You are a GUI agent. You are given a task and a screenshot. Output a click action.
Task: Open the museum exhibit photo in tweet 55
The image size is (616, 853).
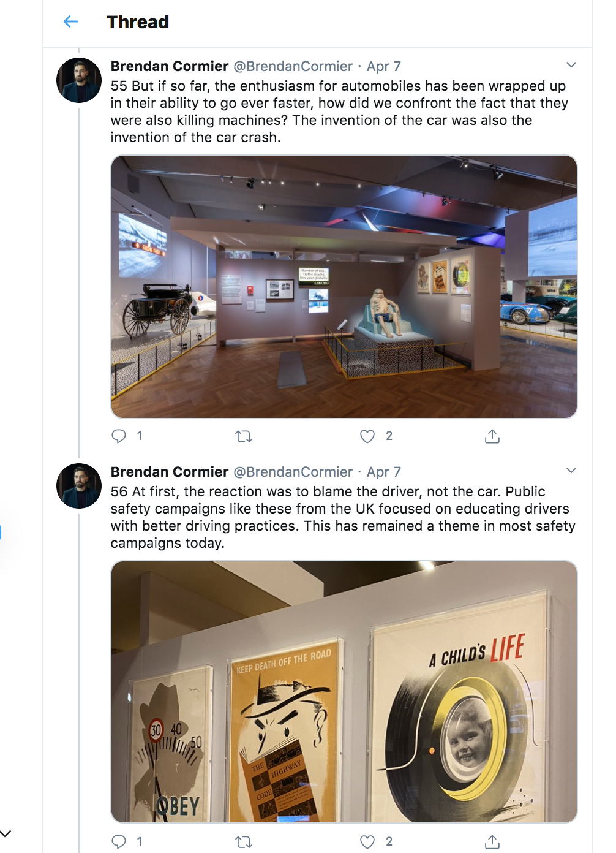tap(344, 286)
